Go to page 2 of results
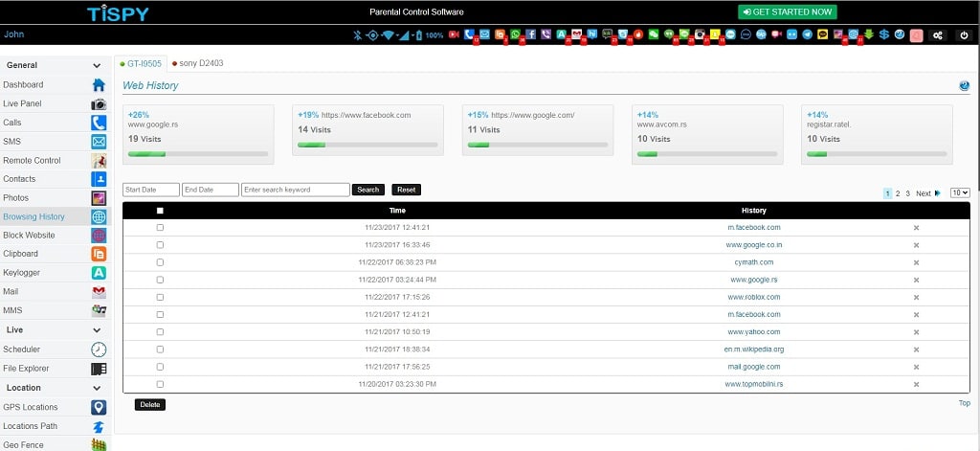 click(x=898, y=194)
